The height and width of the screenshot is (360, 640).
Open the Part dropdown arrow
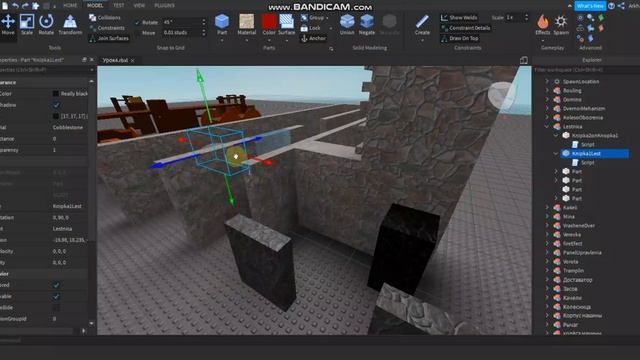point(222,40)
